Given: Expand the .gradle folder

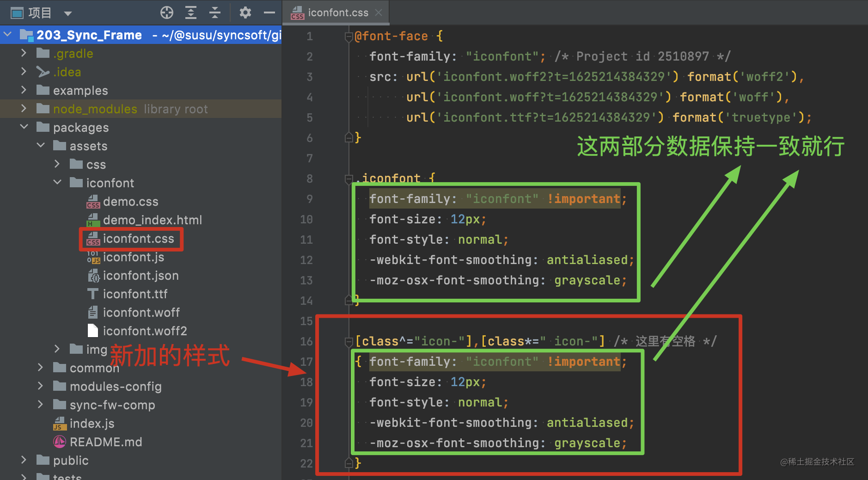Looking at the screenshot, I should click(x=24, y=53).
